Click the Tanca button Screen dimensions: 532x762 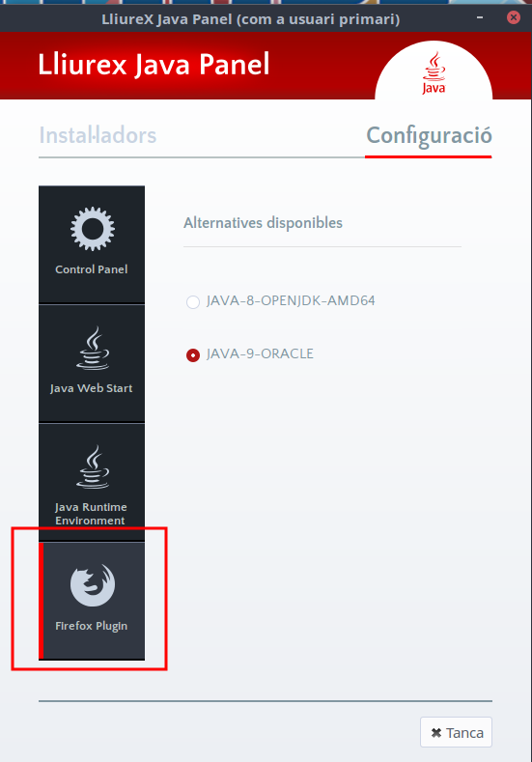coord(456,732)
